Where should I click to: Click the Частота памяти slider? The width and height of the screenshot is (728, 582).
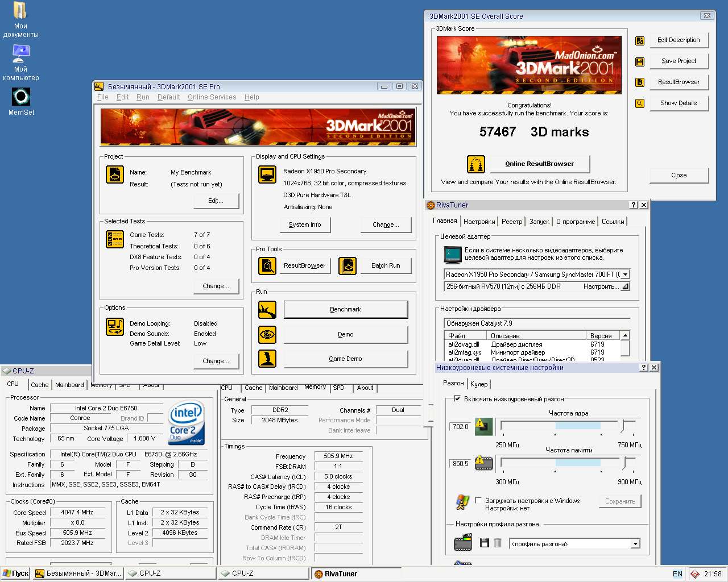click(x=569, y=463)
